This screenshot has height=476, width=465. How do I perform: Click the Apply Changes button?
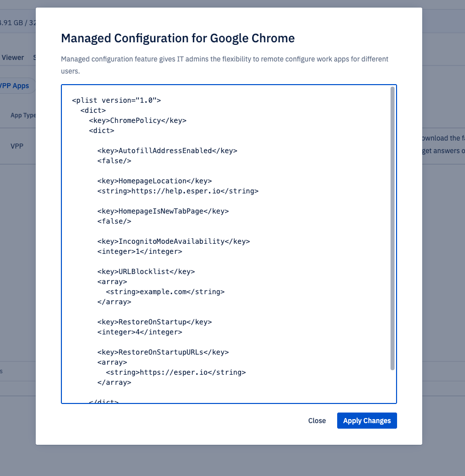[x=367, y=421]
